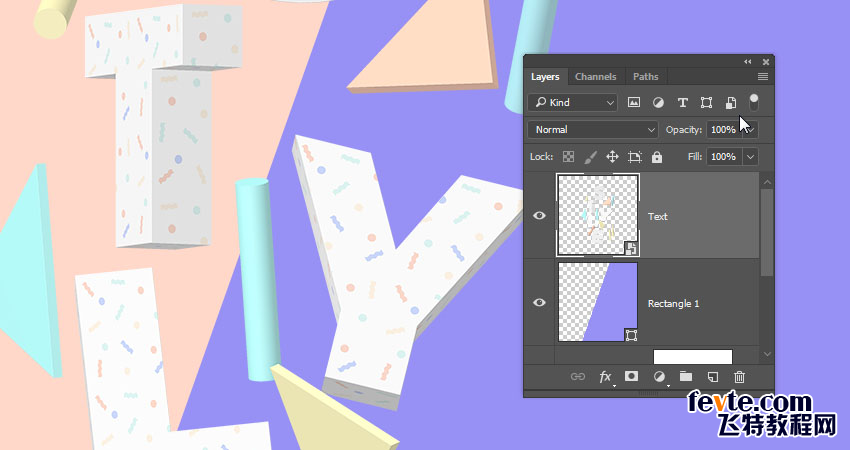Add layer mask icon
The width and height of the screenshot is (850, 450).
(632, 376)
